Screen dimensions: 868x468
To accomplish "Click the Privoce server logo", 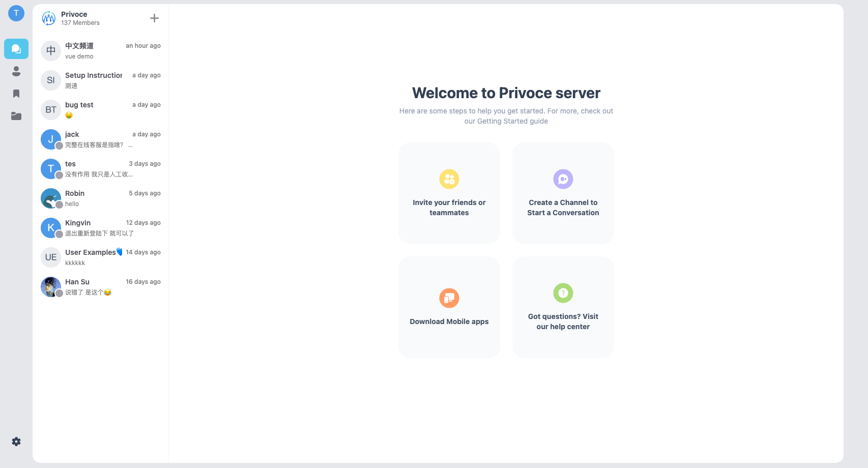I will click(49, 18).
